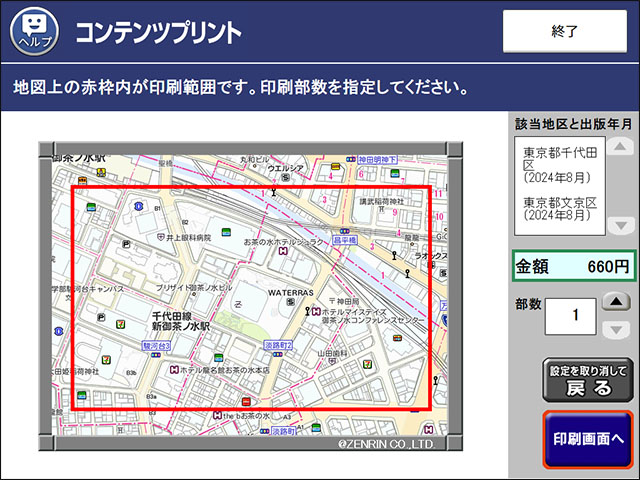Open the ヘルプ help icon
The height and width of the screenshot is (480, 640).
click(x=34, y=31)
